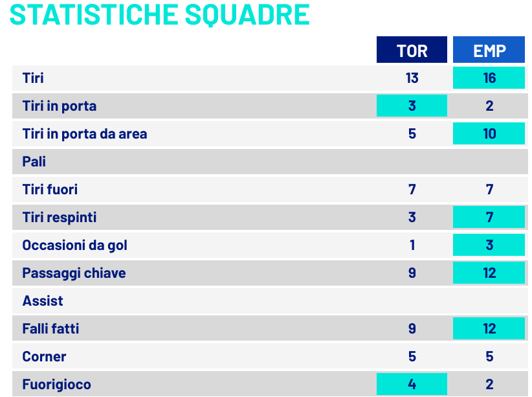Screen dimensions: 532x397
Task: Click the highlighted EMP Falli fatti value
Action: (x=489, y=329)
